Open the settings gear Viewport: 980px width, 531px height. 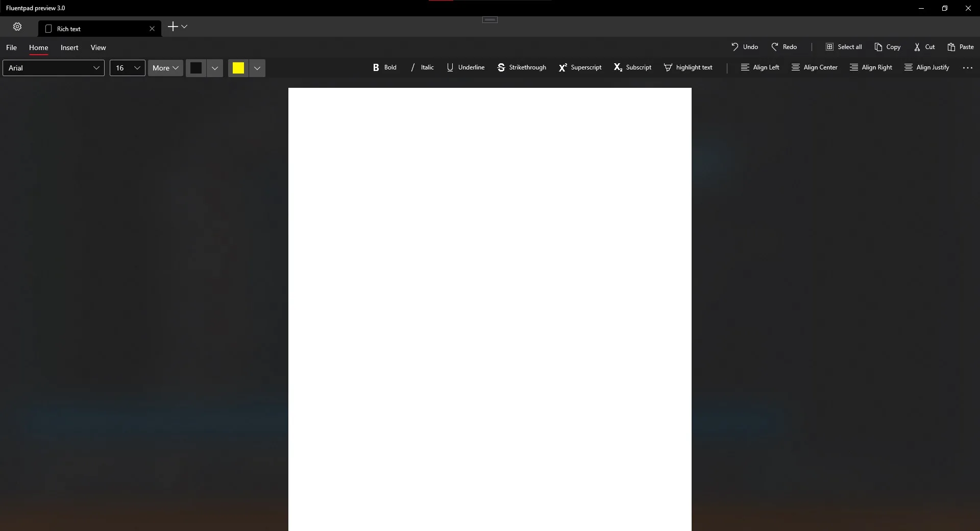[17, 27]
